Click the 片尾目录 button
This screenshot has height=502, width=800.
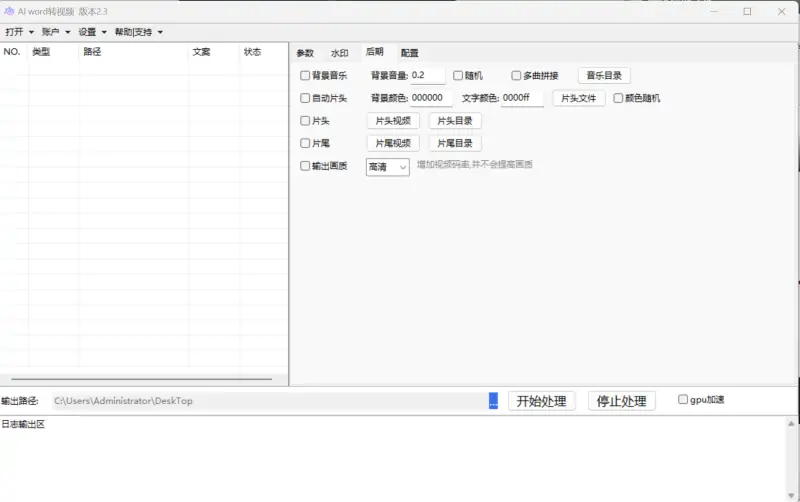click(455, 143)
